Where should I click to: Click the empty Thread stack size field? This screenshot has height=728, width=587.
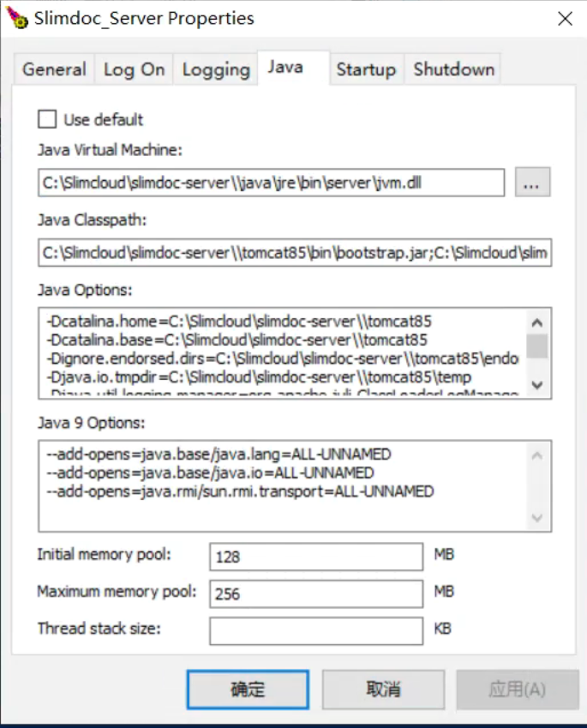tap(316, 631)
